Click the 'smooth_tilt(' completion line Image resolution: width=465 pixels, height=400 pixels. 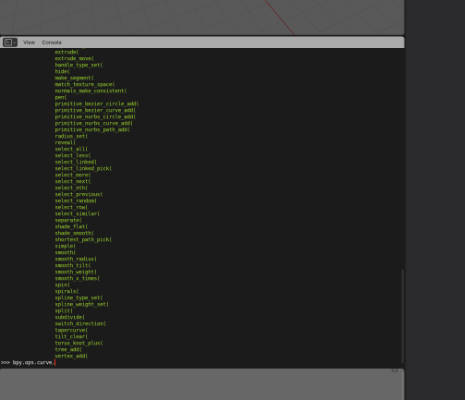(73, 265)
